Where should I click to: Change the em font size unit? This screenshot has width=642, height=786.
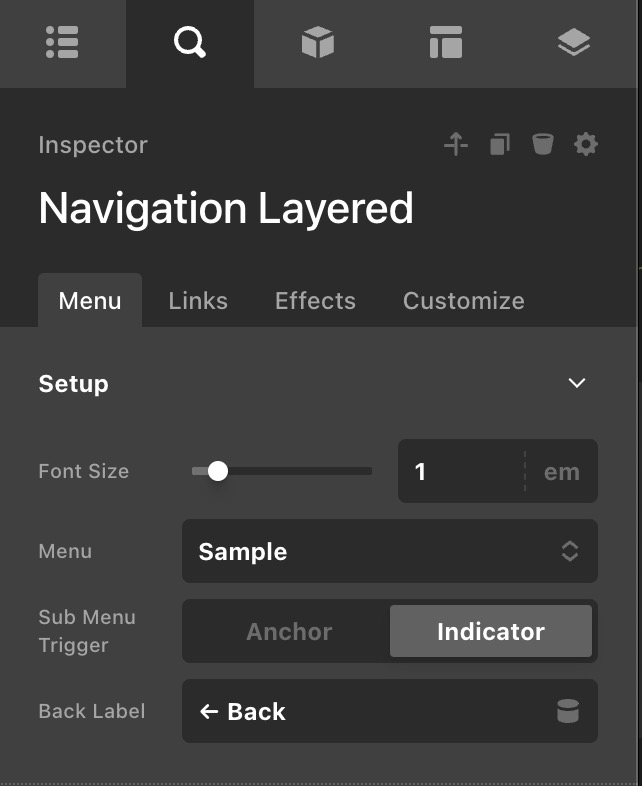point(562,472)
